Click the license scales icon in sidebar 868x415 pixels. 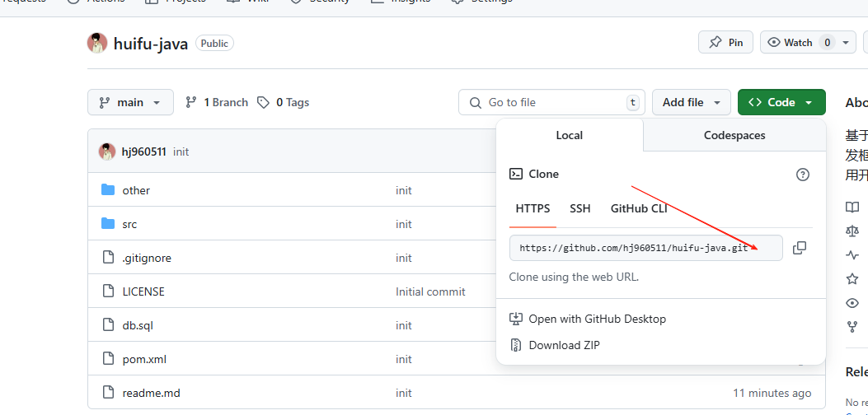(x=852, y=231)
